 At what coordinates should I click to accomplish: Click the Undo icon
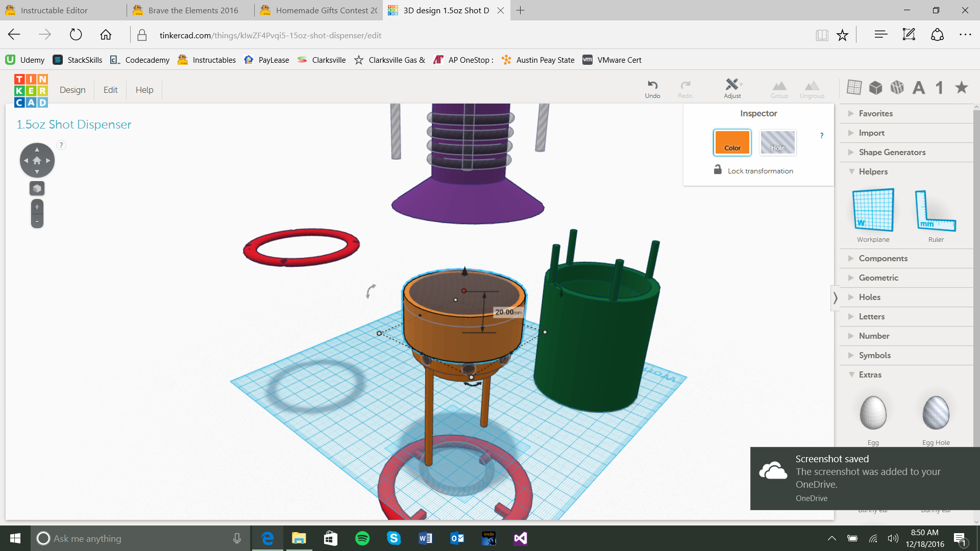pyautogui.click(x=652, y=88)
